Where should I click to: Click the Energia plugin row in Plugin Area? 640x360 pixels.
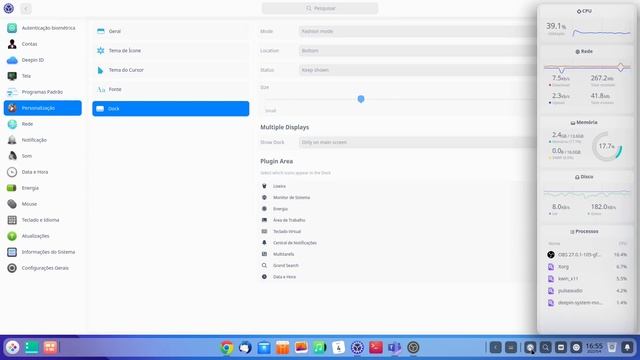pos(396,209)
